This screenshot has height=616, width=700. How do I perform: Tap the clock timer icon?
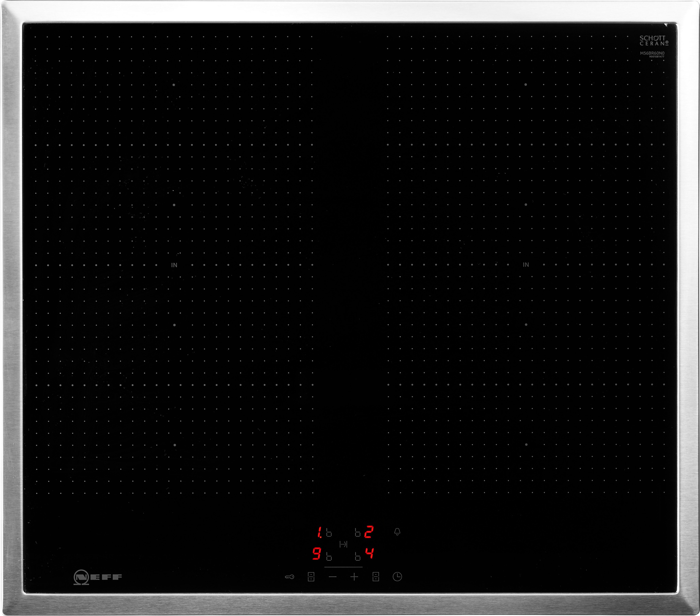tap(397, 577)
